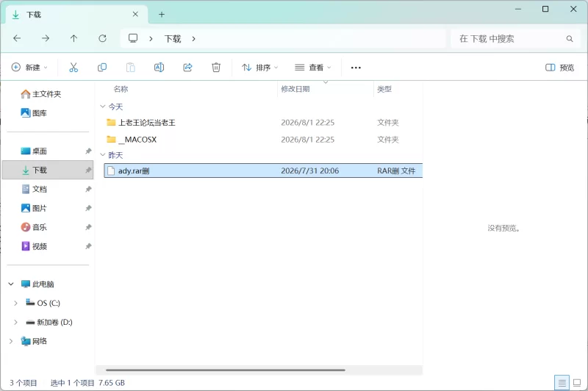The height and width of the screenshot is (391, 588).
Task: Close the 下载 tab
Action: pyautogui.click(x=135, y=14)
